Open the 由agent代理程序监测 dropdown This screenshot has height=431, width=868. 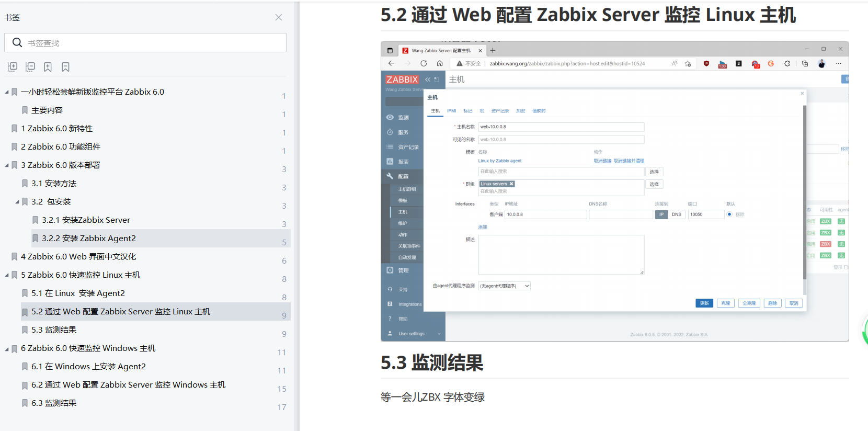pos(505,286)
